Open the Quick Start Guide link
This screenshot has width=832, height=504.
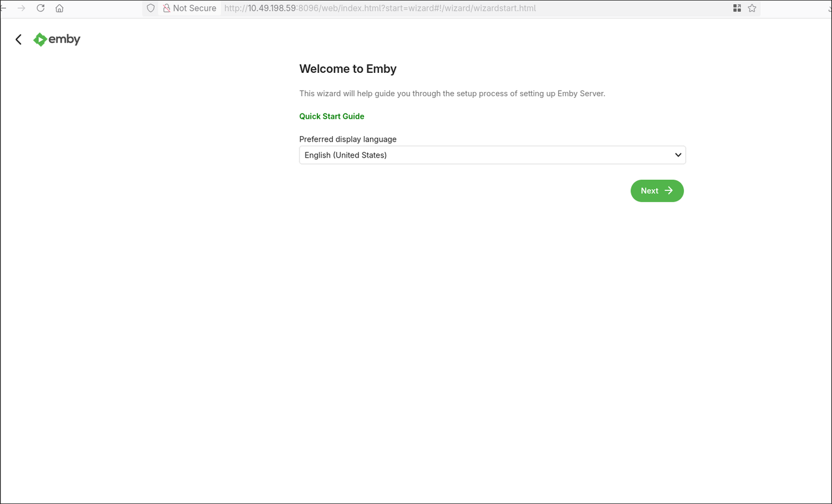(332, 116)
